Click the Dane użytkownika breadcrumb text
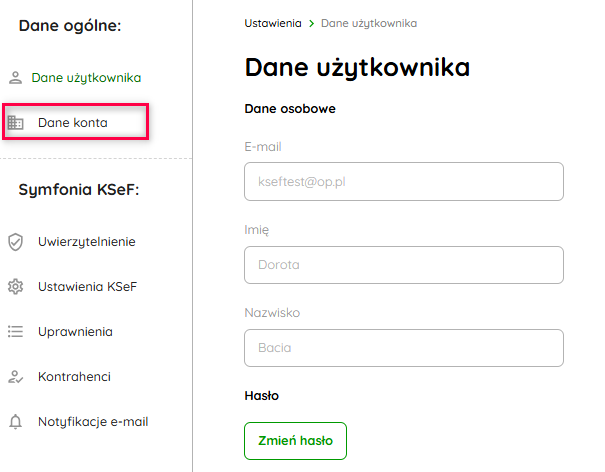This screenshot has width=605, height=472. click(369, 22)
